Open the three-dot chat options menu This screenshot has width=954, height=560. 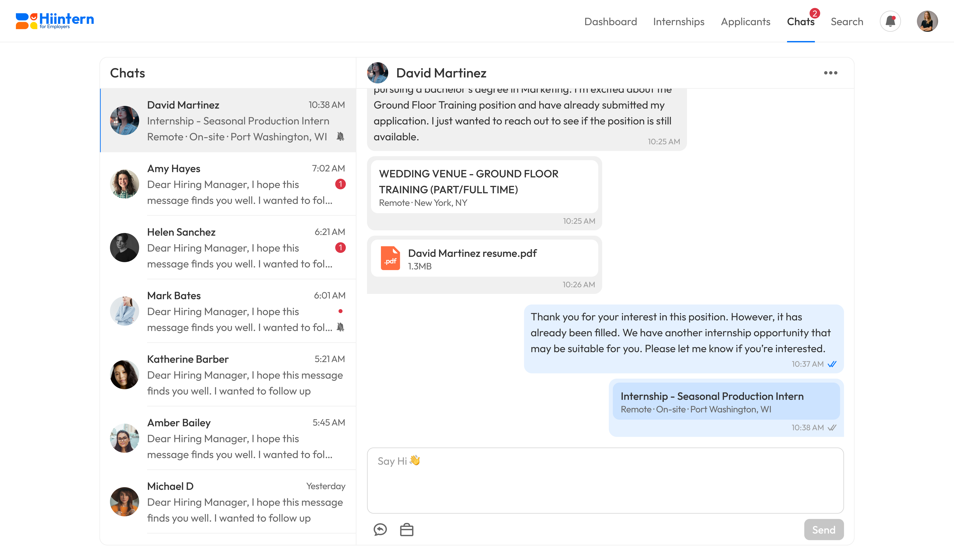pos(831,73)
